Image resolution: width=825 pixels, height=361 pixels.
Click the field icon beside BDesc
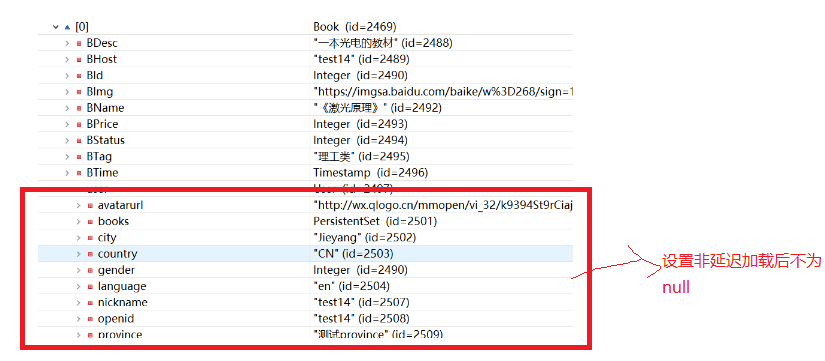[79, 43]
